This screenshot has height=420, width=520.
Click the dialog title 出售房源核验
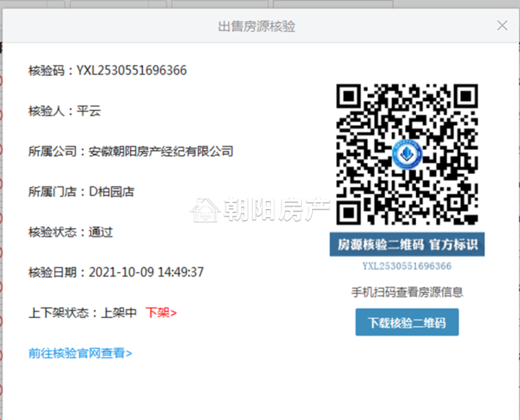pos(256,26)
